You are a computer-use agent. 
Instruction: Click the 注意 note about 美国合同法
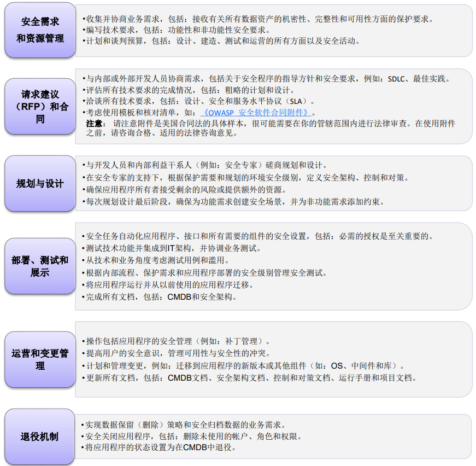click(x=271, y=128)
